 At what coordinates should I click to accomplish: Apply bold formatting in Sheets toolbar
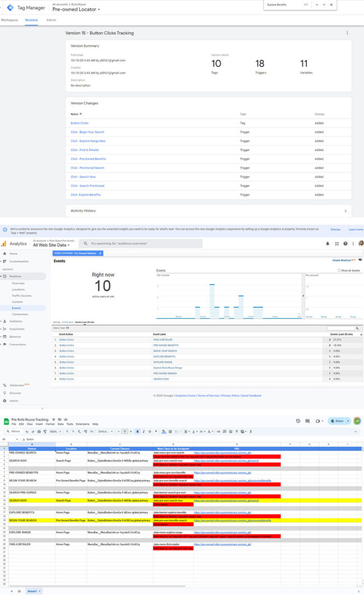point(138,431)
